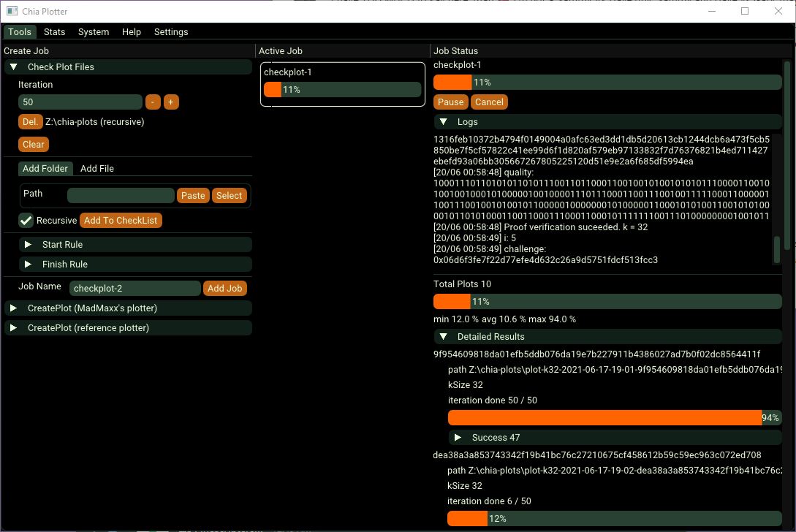Click the Chia Plotter app icon in title bar
796x532 pixels.
(12, 11)
